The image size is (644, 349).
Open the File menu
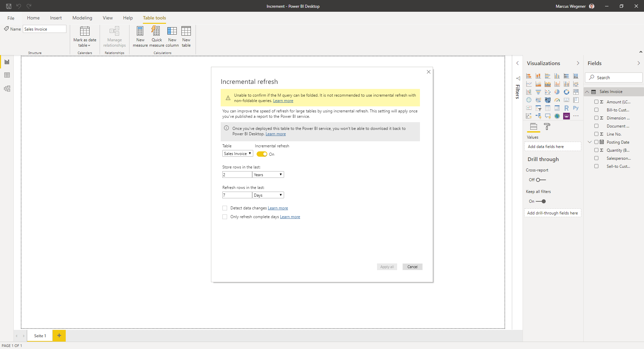coord(11,18)
